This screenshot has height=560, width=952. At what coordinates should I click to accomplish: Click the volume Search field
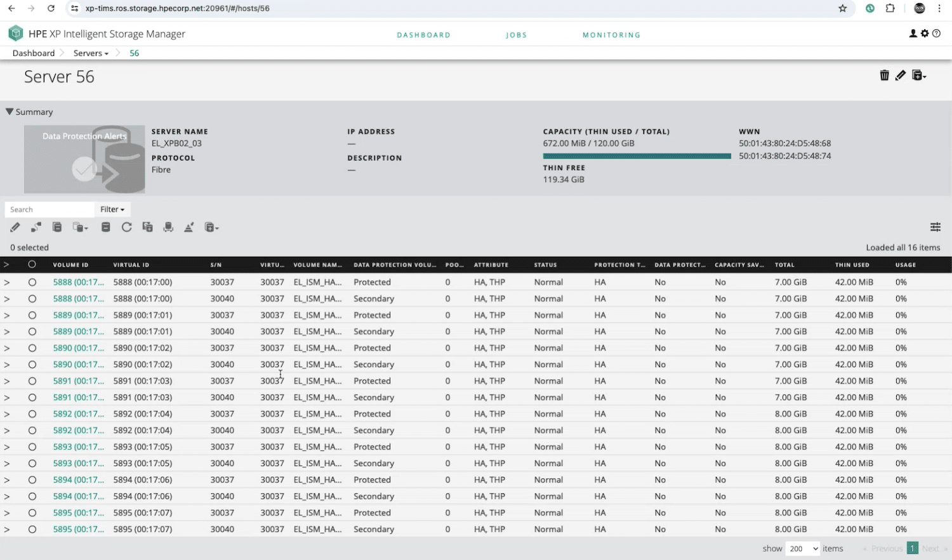click(x=50, y=209)
